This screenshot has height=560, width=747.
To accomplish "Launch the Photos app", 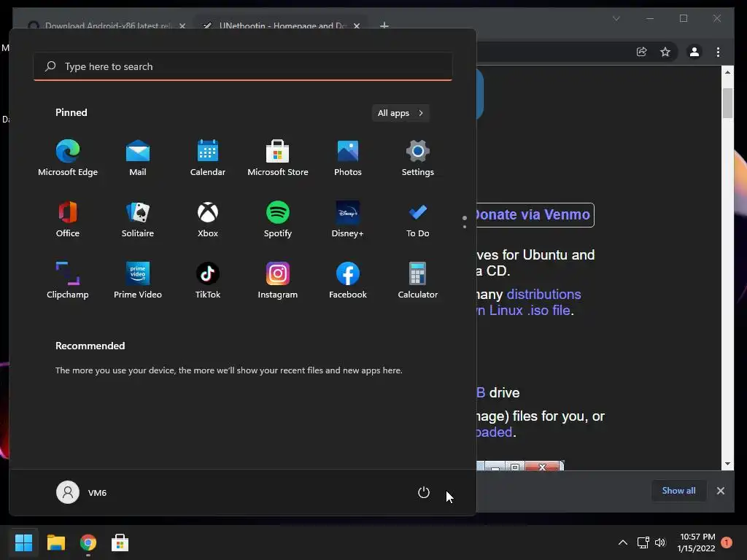I will click(348, 158).
